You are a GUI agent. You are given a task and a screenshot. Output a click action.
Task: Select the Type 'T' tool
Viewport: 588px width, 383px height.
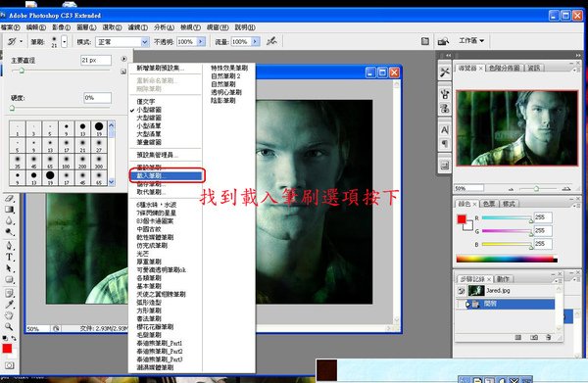point(10,257)
